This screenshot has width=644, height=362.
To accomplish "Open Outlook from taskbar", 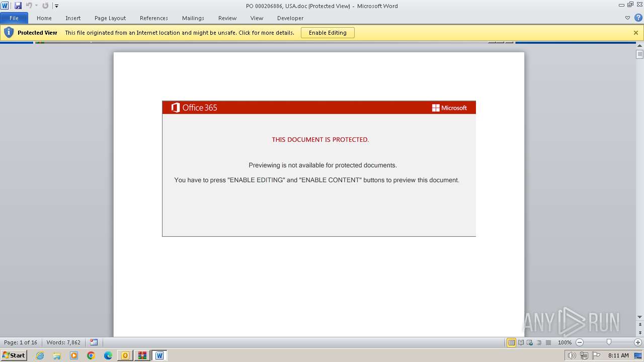I will [125, 355].
